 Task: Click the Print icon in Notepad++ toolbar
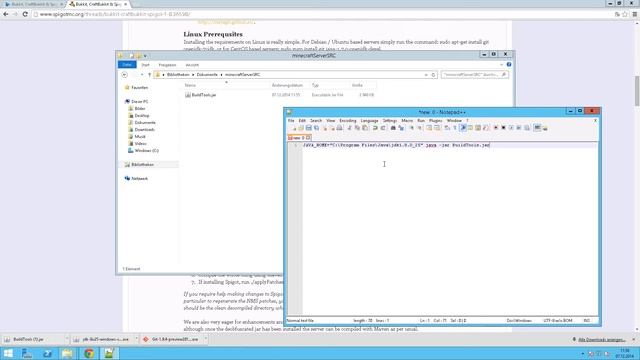click(x=340, y=128)
